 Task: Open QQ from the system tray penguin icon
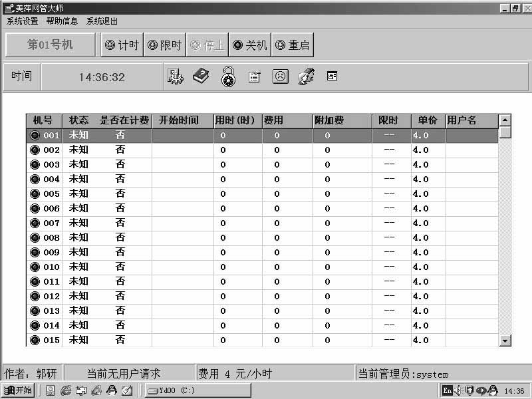click(492, 390)
